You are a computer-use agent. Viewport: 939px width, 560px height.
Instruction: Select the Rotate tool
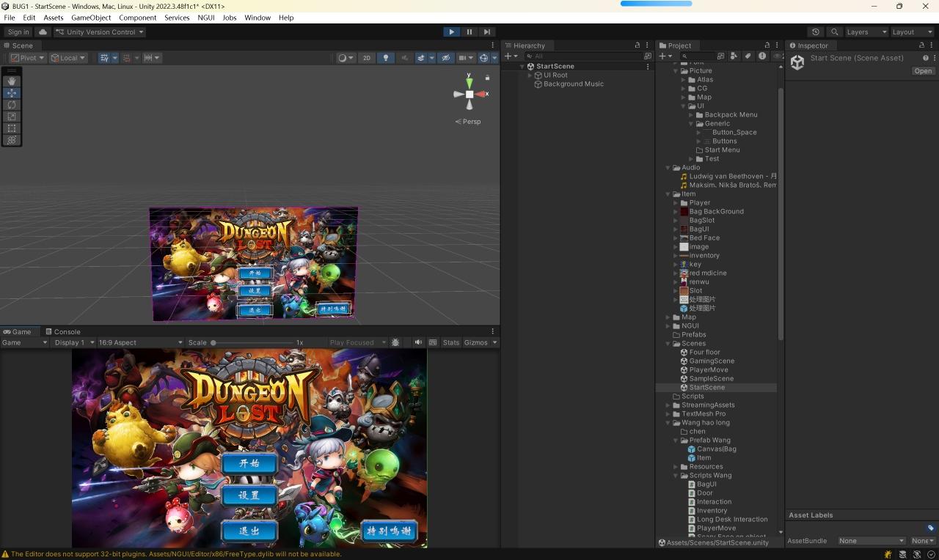[12, 105]
